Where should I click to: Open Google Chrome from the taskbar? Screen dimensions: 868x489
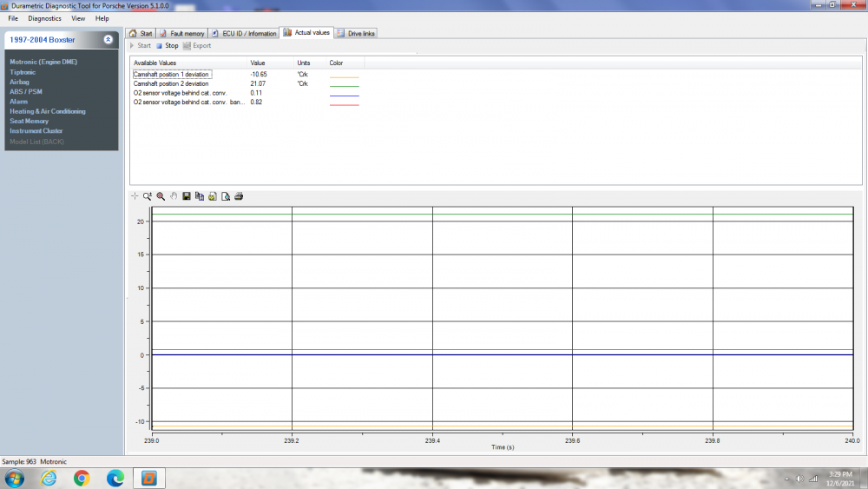tap(82, 478)
